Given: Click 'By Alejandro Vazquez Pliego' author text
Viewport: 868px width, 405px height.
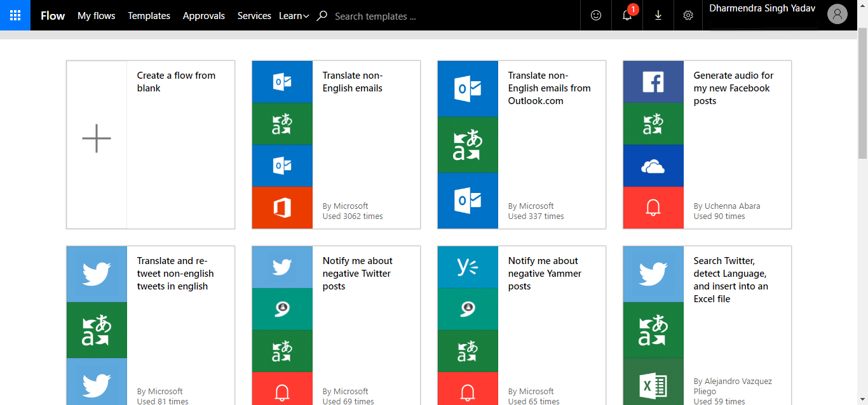Looking at the screenshot, I should click(733, 387).
